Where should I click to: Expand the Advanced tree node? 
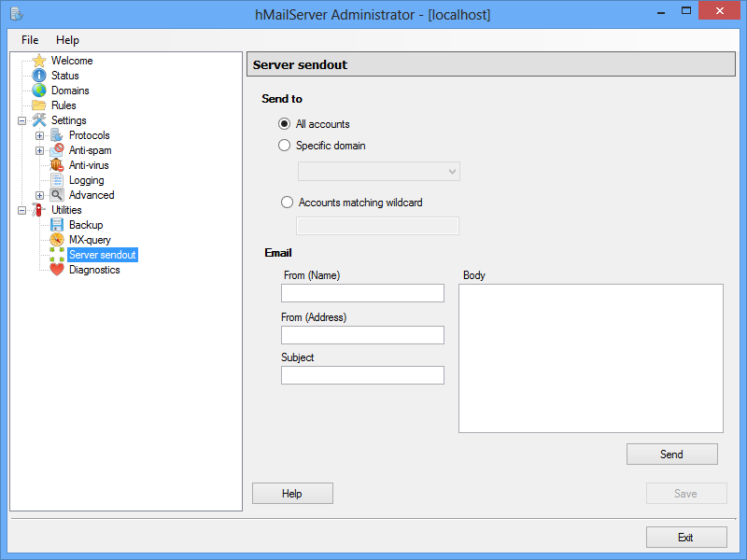click(x=39, y=195)
